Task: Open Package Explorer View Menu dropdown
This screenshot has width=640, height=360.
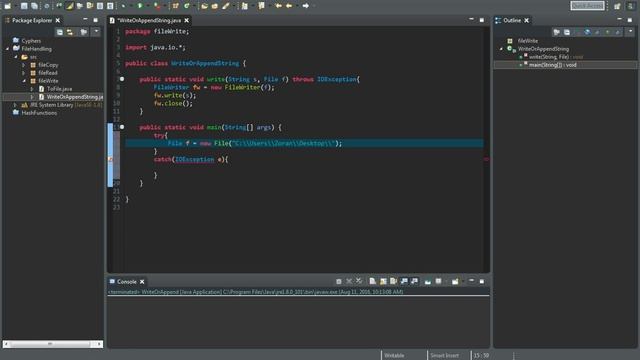Action: click(x=96, y=32)
